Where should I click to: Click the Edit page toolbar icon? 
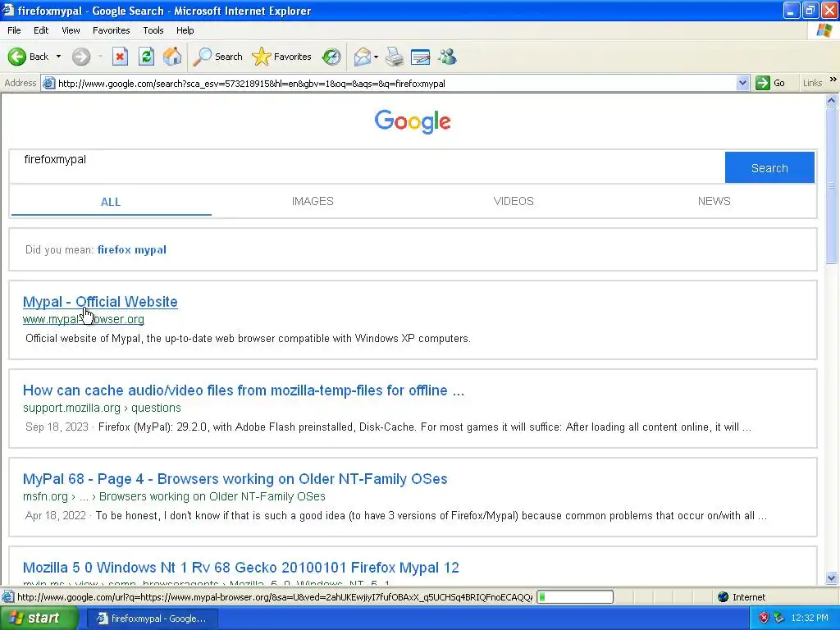[421, 57]
